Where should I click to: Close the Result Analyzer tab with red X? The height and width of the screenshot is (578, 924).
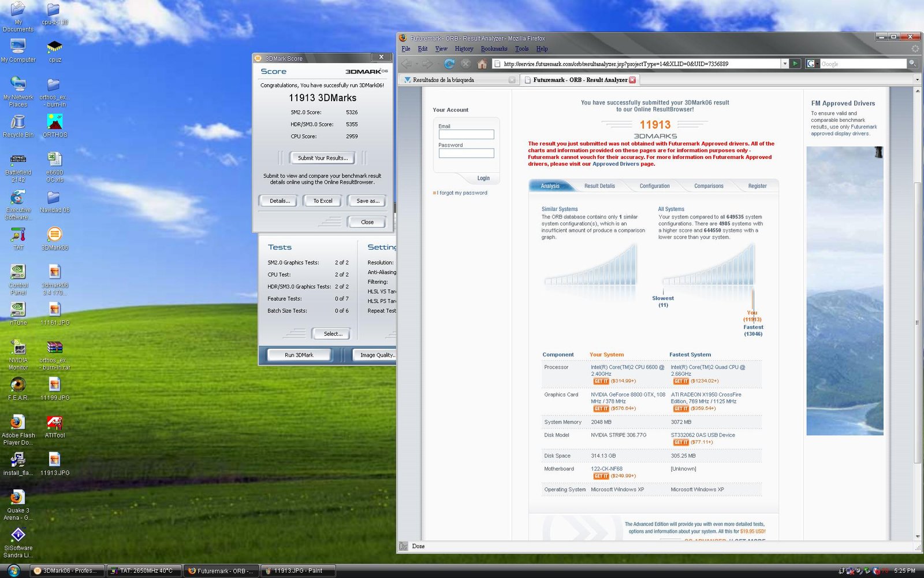pyautogui.click(x=632, y=80)
